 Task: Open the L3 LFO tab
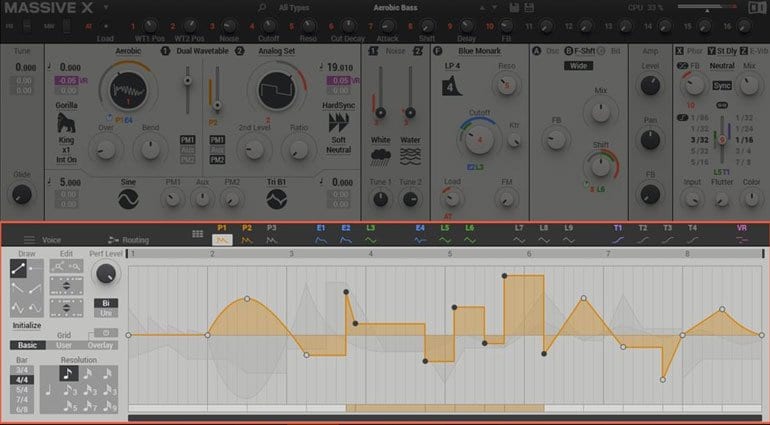point(370,234)
